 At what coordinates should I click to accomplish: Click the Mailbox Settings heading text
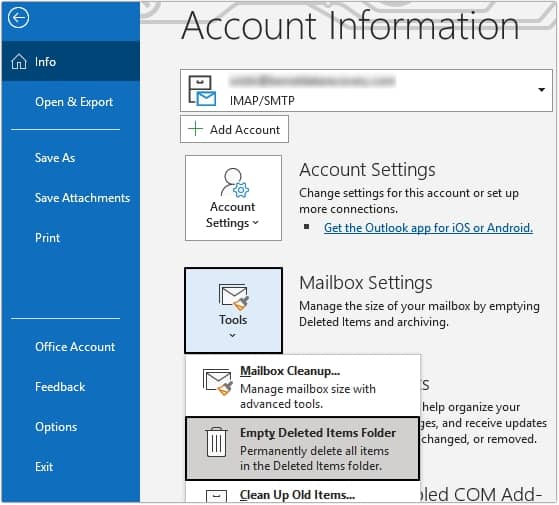click(366, 283)
